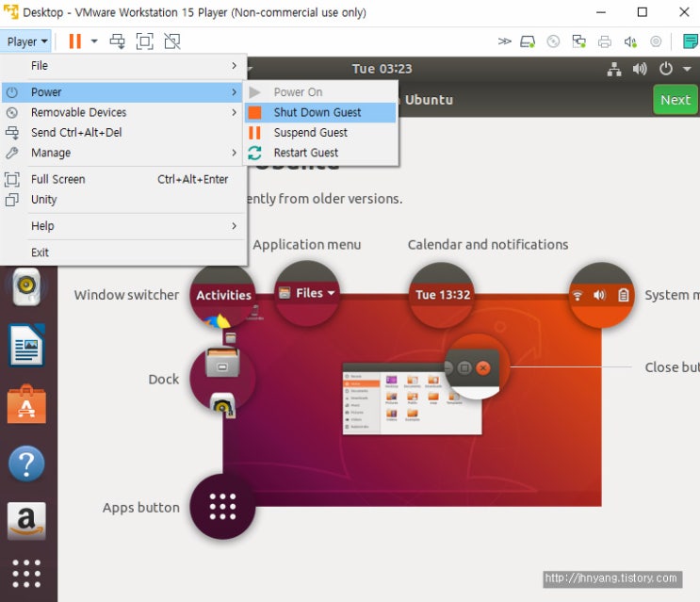This screenshot has height=602, width=700.
Task: Click Suspend Guest option
Action: coord(320,133)
